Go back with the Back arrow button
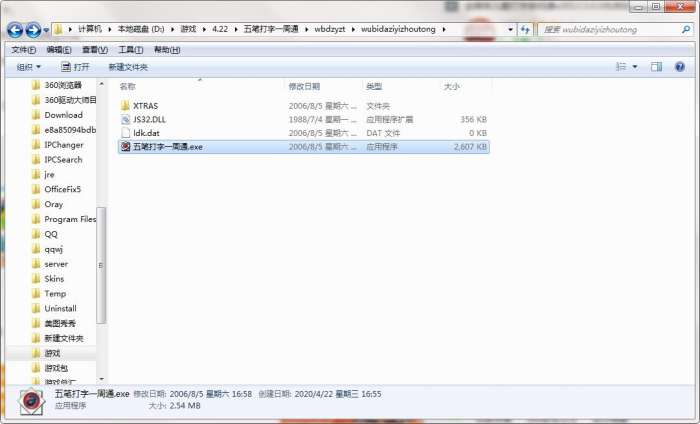Image resolution: width=700 pixels, height=424 pixels. point(15,30)
